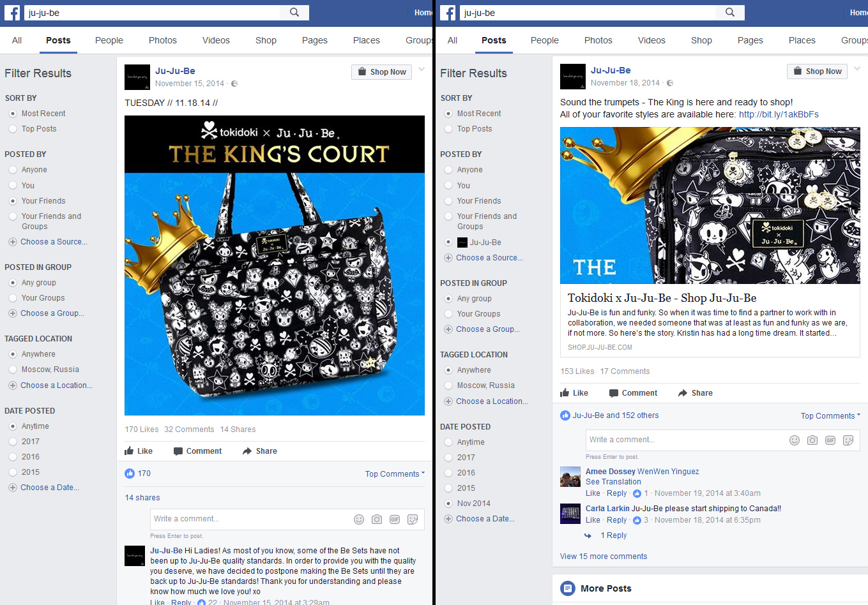Click the camera icon in the comment box under '14 shares'
The width and height of the screenshot is (868, 605).
(x=377, y=519)
